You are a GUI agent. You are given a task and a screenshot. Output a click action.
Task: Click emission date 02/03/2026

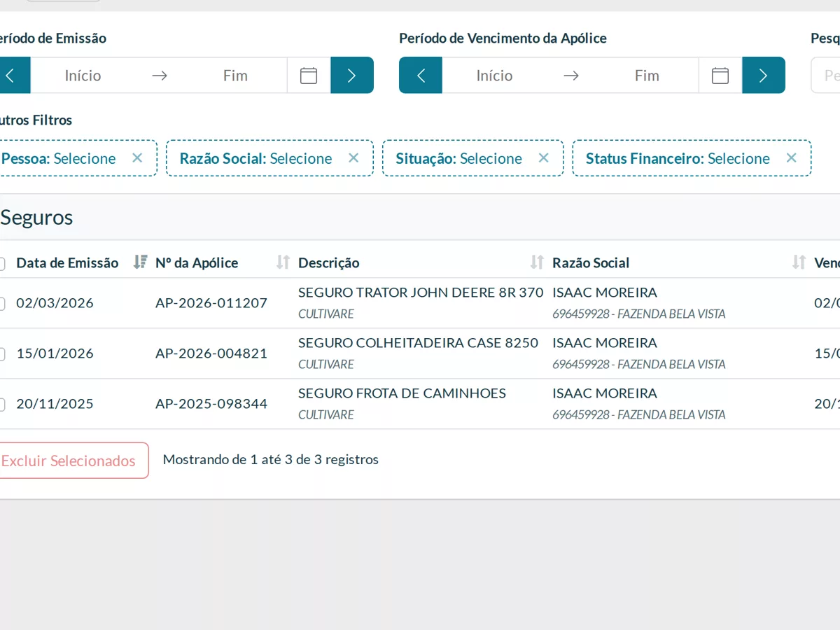point(55,303)
